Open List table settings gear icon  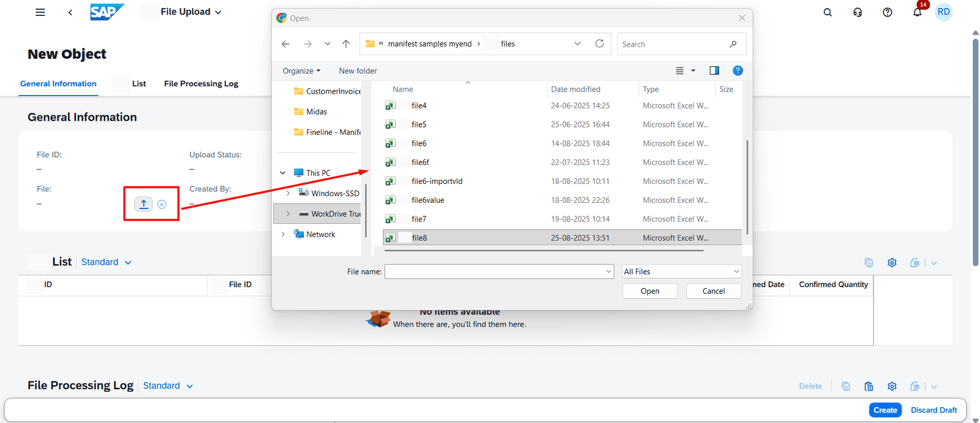click(892, 263)
